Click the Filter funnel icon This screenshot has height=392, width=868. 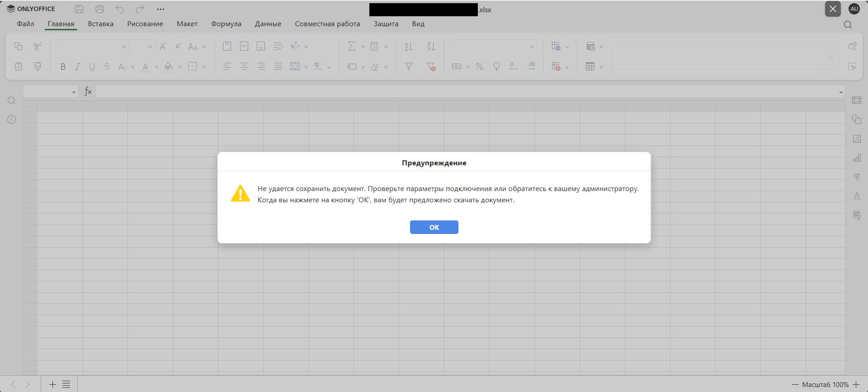point(409,67)
